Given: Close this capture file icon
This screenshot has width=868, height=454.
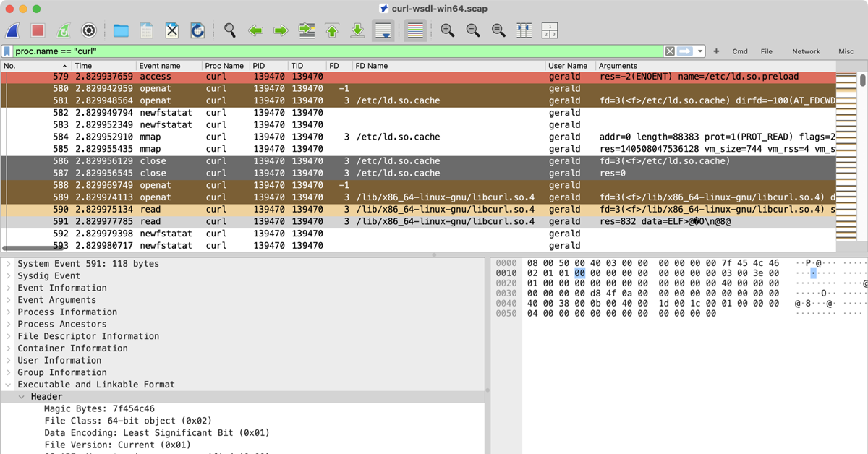Looking at the screenshot, I should 171,30.
